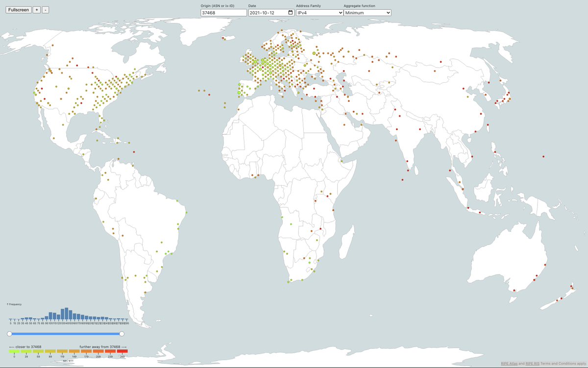Open the RIPE Atlas link
The width and height of the screenshot is (588, 368).
509,363
